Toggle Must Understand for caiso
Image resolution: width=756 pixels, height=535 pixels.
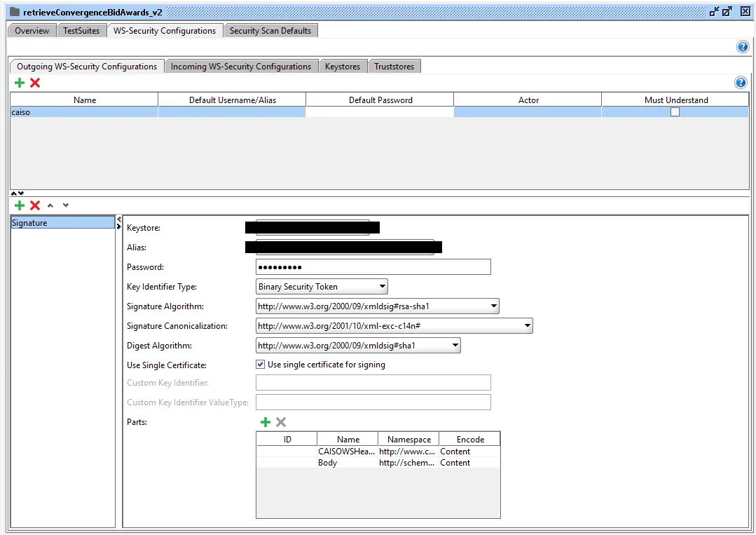click(675, 112)
